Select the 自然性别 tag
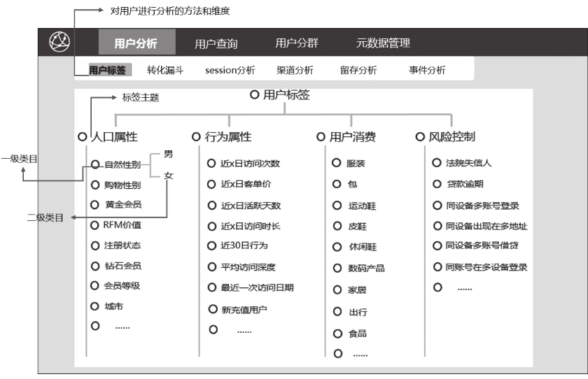 point(116,164)
